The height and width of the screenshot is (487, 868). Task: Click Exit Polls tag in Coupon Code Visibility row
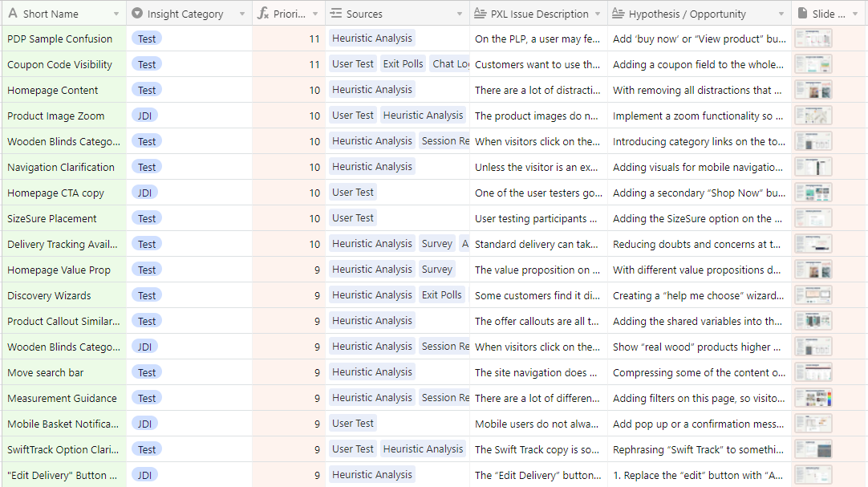click(x=403, y=63)
